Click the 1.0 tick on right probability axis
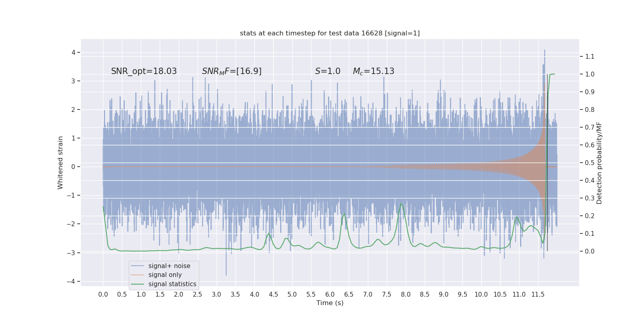644x322 pixels. point(590,74)
